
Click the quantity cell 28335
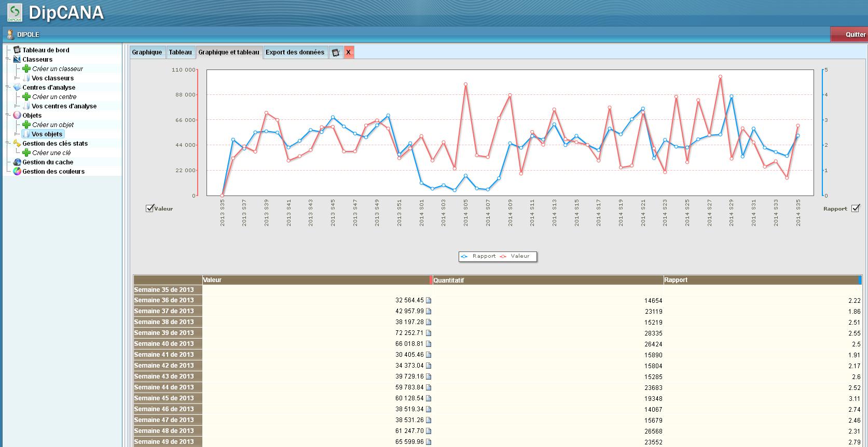653,333
